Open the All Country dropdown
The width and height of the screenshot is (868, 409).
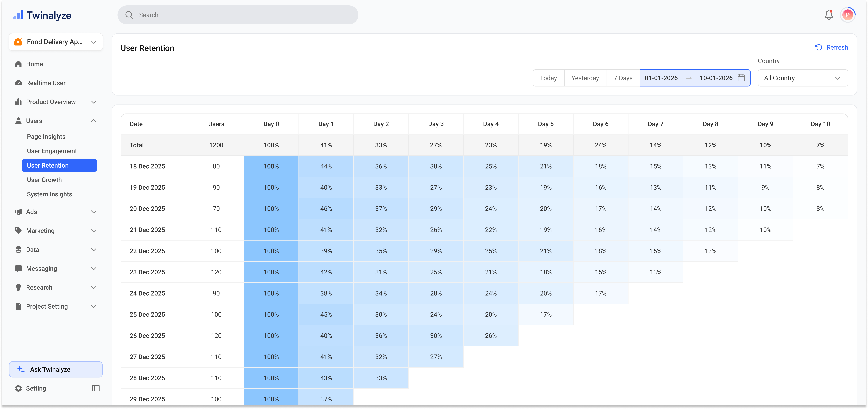(x=803, y=78)
